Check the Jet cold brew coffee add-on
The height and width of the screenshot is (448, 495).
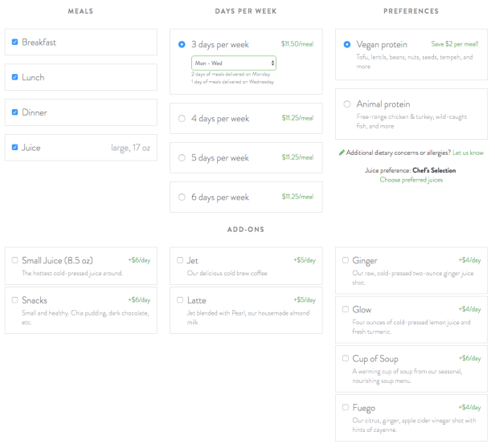tap(180, 261)
